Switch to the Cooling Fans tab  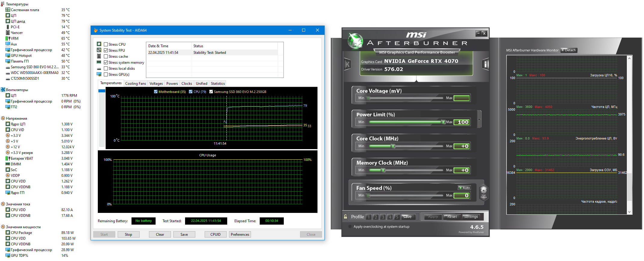point(135,84)
